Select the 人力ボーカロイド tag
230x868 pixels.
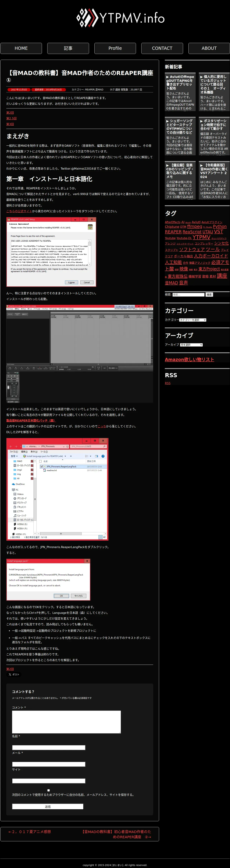point(211,256)
